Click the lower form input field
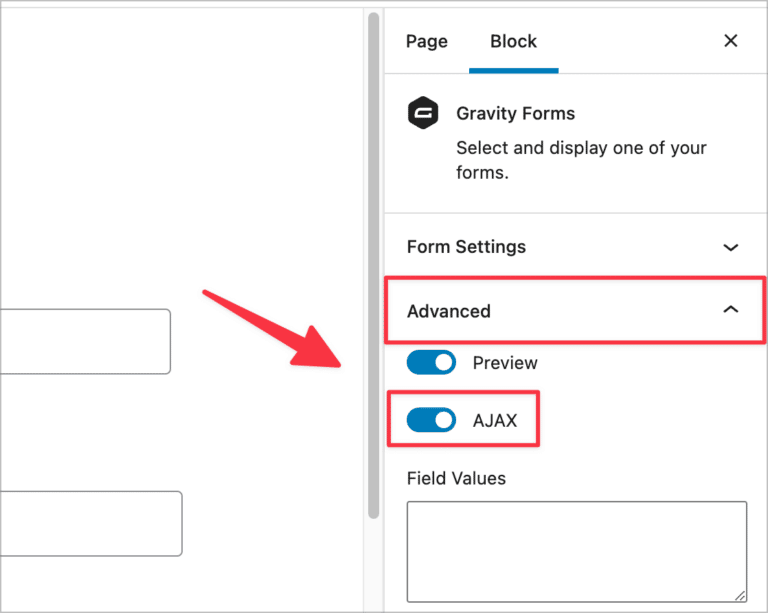Viewport: 768px width, 613px height. click(91, 523)
